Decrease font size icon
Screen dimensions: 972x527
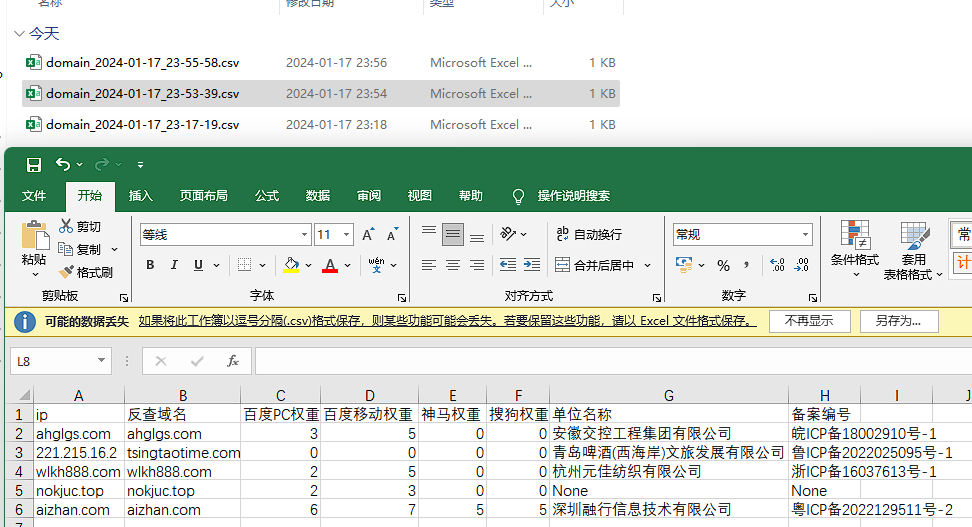[x=392, y=234]
